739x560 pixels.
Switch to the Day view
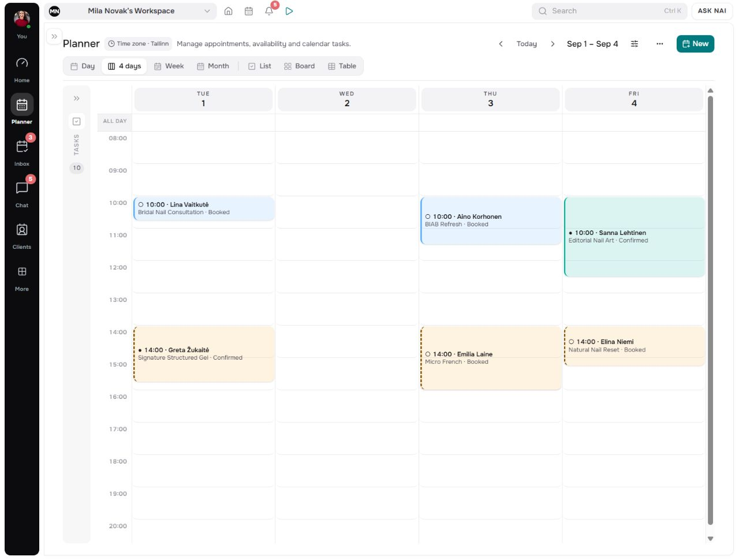(x=83, y=66)
